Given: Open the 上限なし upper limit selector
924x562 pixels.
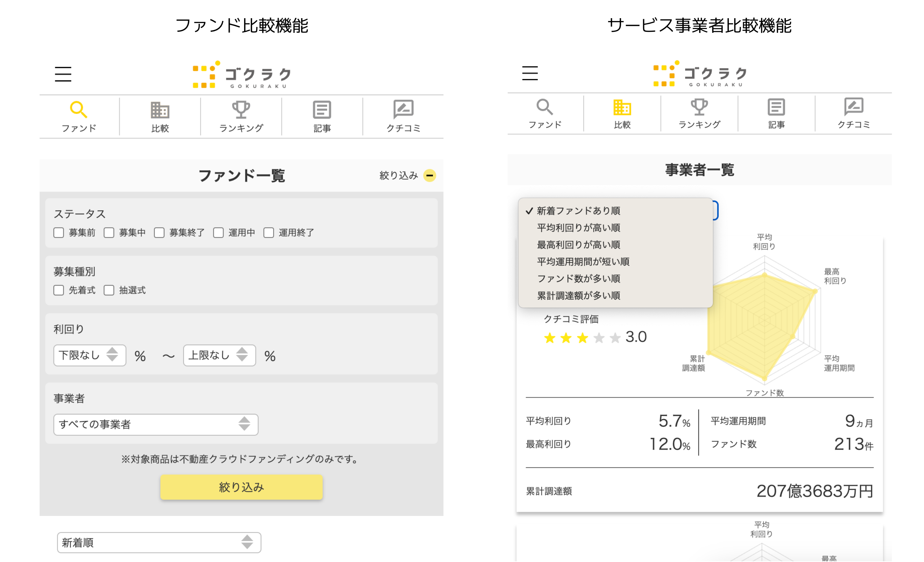Looking at the screenshot, I should pos(219,355).
